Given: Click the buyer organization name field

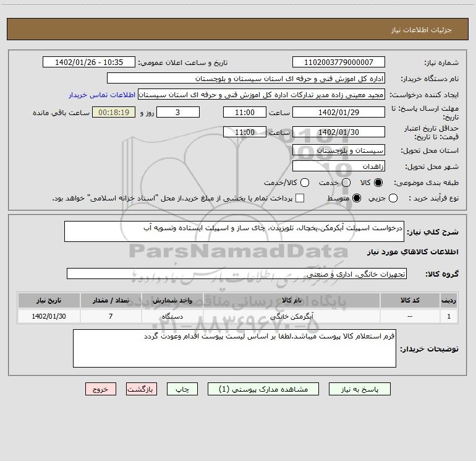Looking at the screenshot, I should click(x=246, y=79).
